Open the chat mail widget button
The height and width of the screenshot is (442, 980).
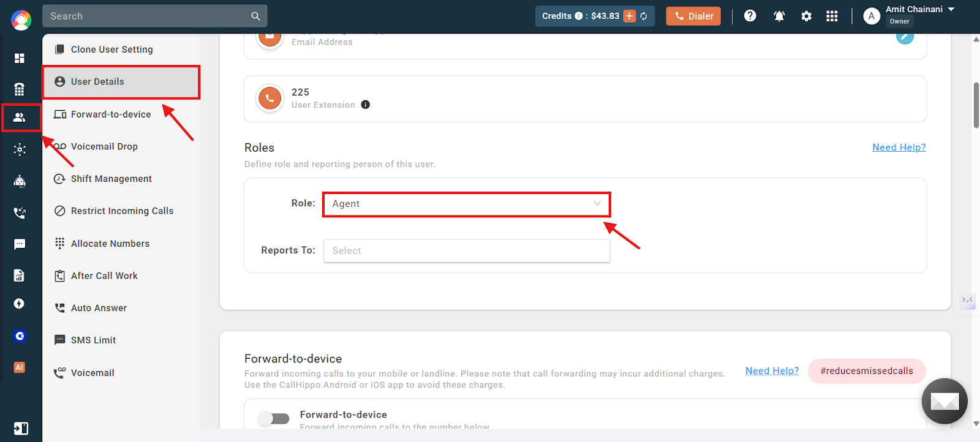(944, 401)
